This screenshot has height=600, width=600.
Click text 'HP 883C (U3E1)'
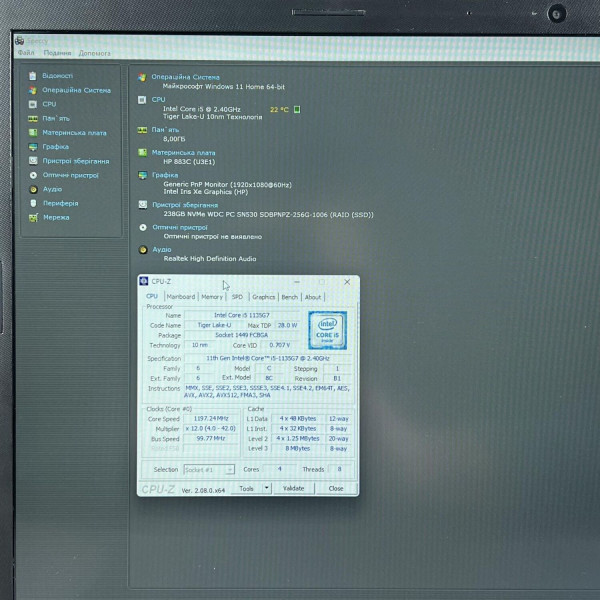click(189, 162)
